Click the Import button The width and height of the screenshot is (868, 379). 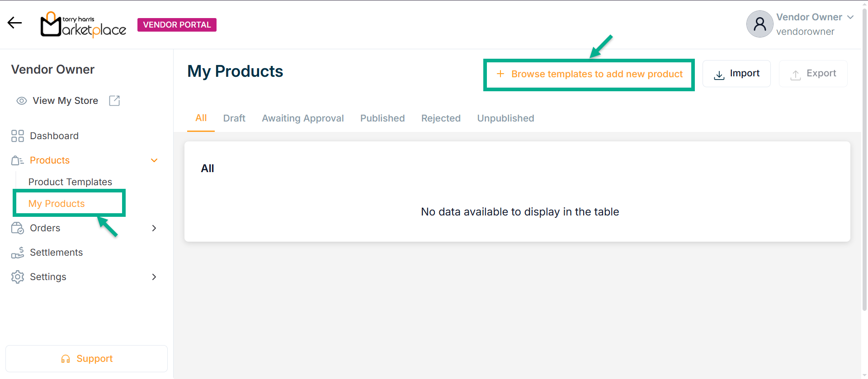coord(736,74)
